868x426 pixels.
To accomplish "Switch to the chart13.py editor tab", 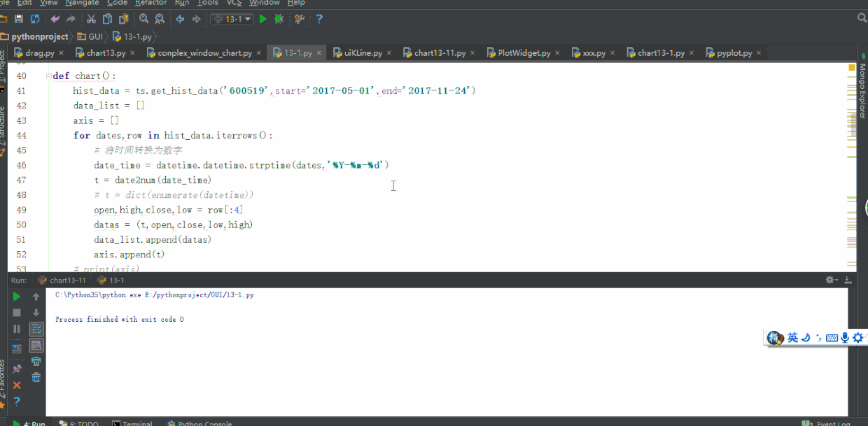I will point(106,53).
